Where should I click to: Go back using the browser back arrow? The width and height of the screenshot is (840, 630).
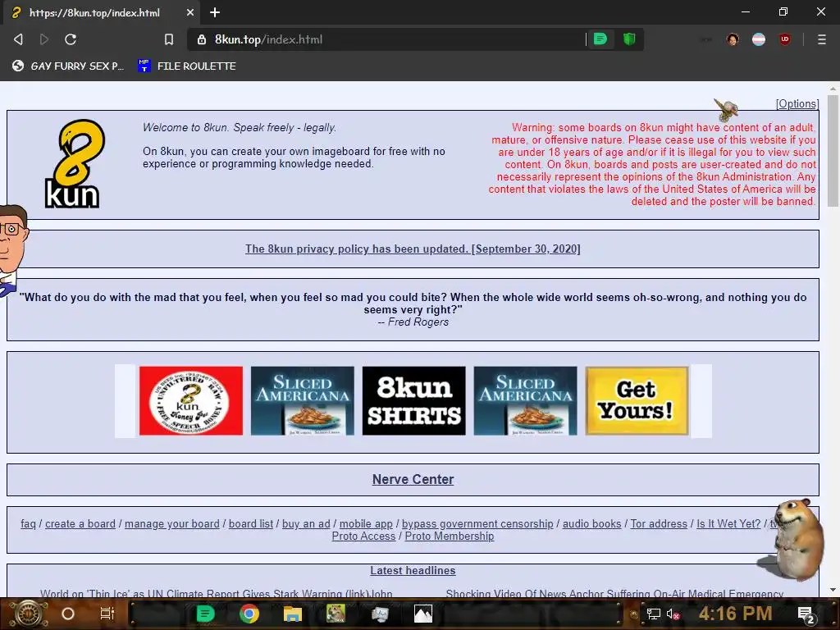pos(18,39)
